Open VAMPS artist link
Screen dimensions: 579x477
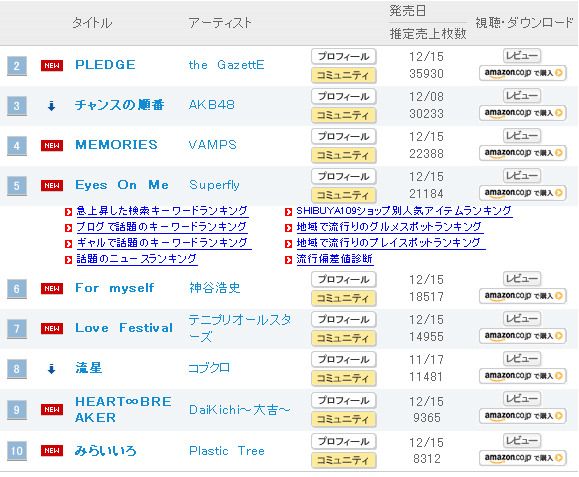[x=212, y=145]
